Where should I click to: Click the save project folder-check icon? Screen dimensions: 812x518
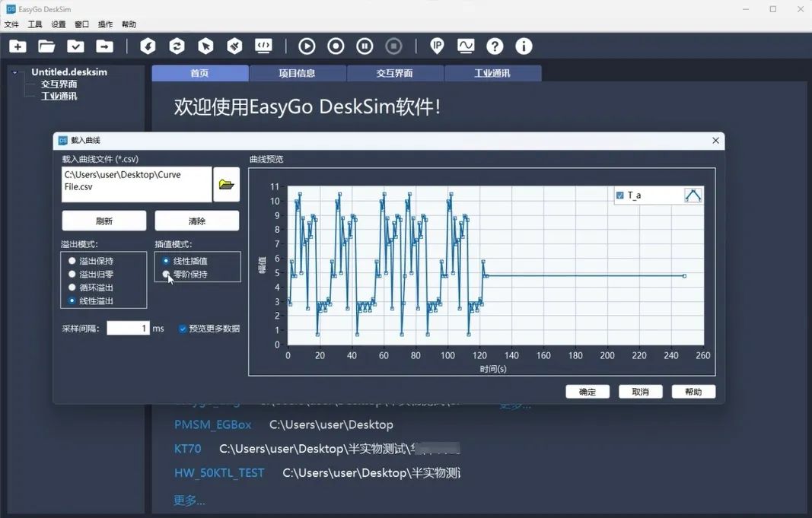click(75, 46)
